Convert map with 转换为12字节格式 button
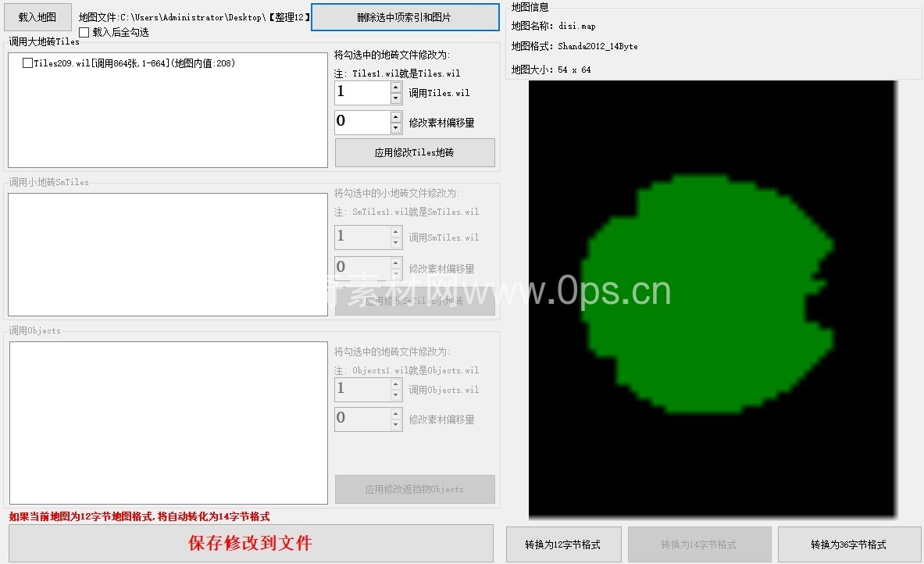The width and height of the screenshot is (924, 564). tap(563, 544)
